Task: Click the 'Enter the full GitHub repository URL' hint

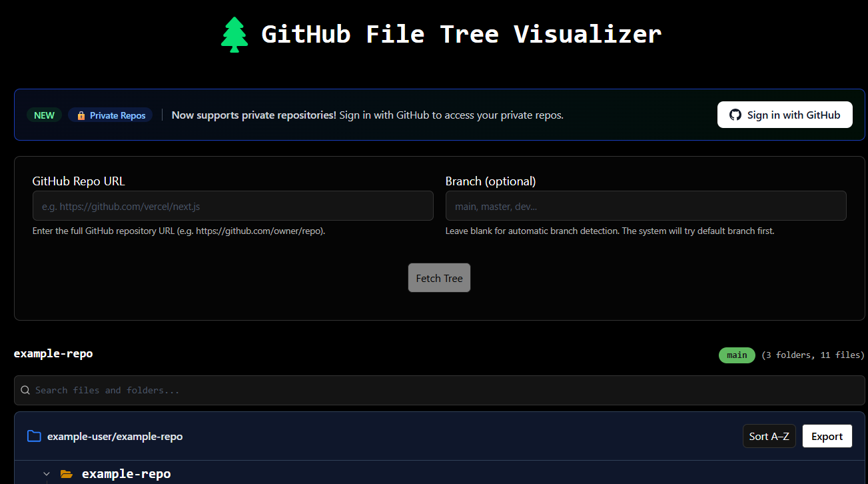Action: coord(179,231)
